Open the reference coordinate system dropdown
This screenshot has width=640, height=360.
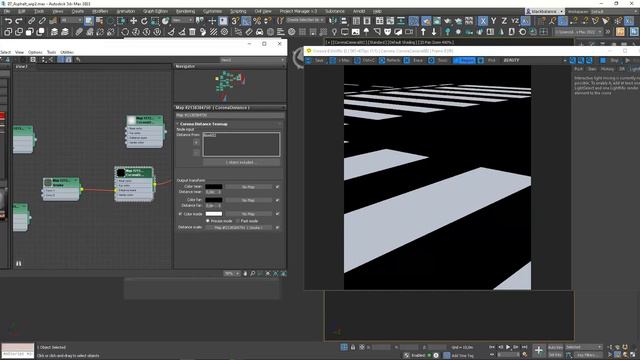(182, 20)
